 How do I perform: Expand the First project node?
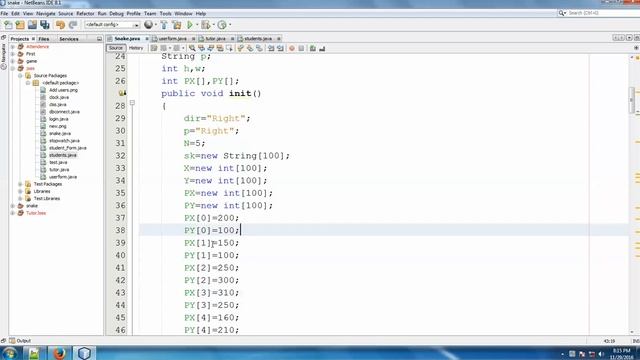tap(13, 54)
